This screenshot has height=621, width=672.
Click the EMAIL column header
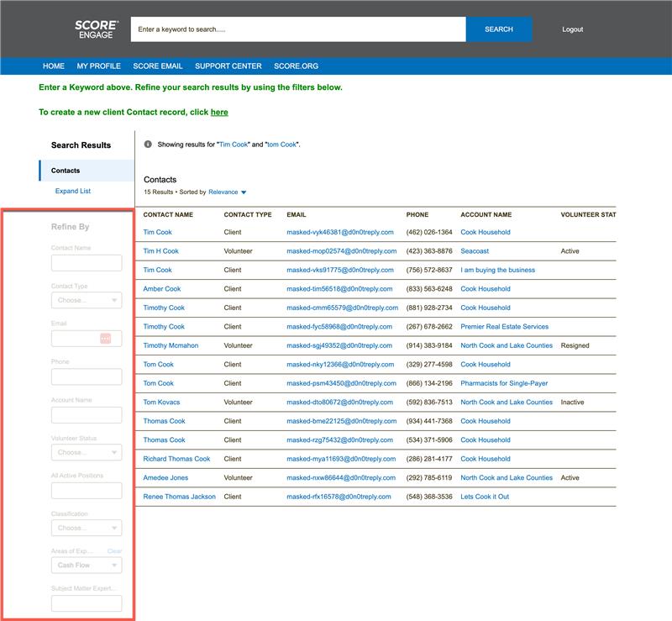click(297, 214)
